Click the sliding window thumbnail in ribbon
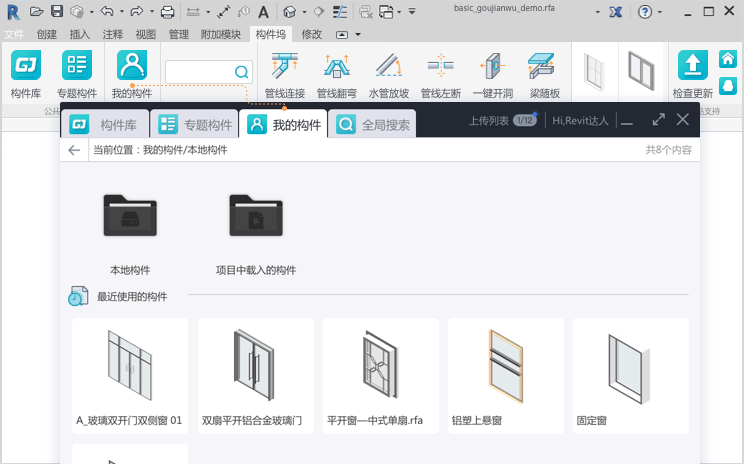 pyautogui.click(x=641, y=71)
